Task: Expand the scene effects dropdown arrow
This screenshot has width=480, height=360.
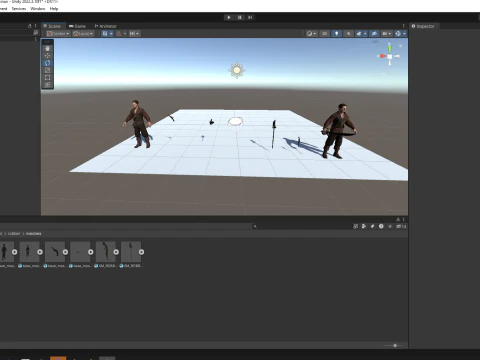Action: pyautogui.click(x=365, y=34)
